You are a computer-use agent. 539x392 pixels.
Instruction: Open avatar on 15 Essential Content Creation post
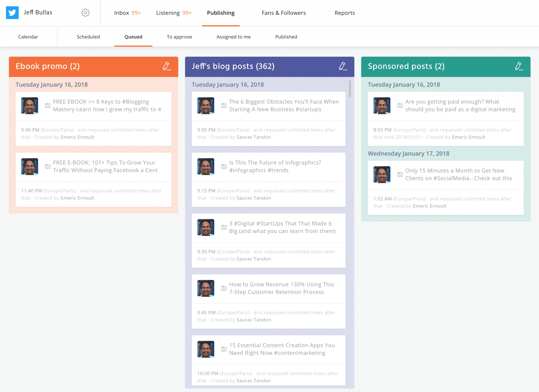[x=206, y=349]
